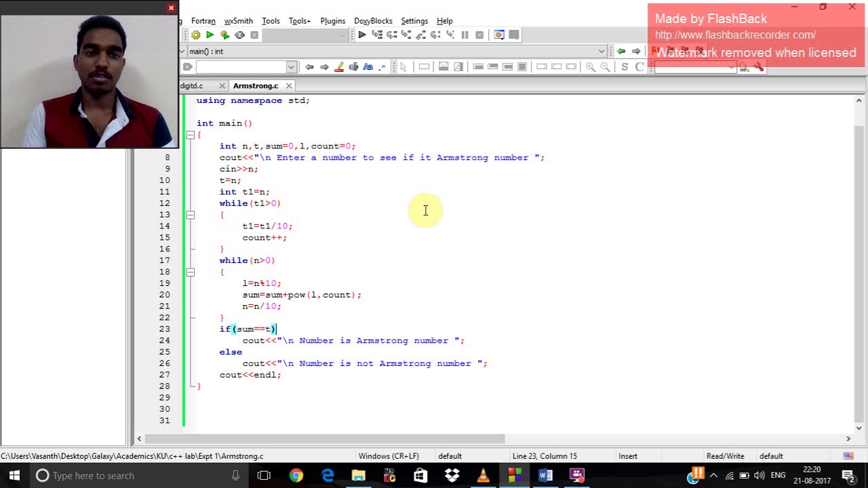Click the Zoom out magnifier icon

click(605, 66)
